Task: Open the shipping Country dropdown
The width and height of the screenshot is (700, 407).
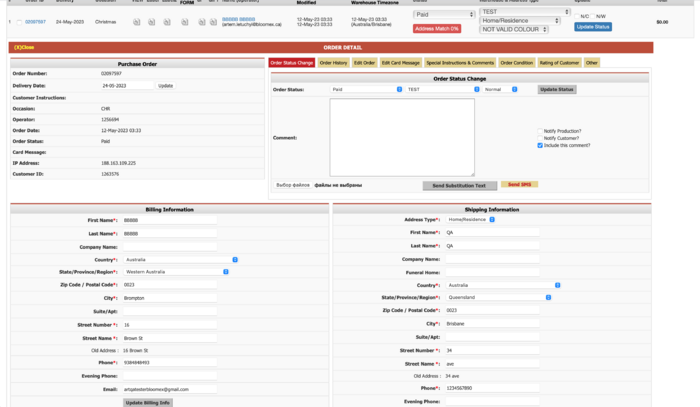Action: pos(503,285)
